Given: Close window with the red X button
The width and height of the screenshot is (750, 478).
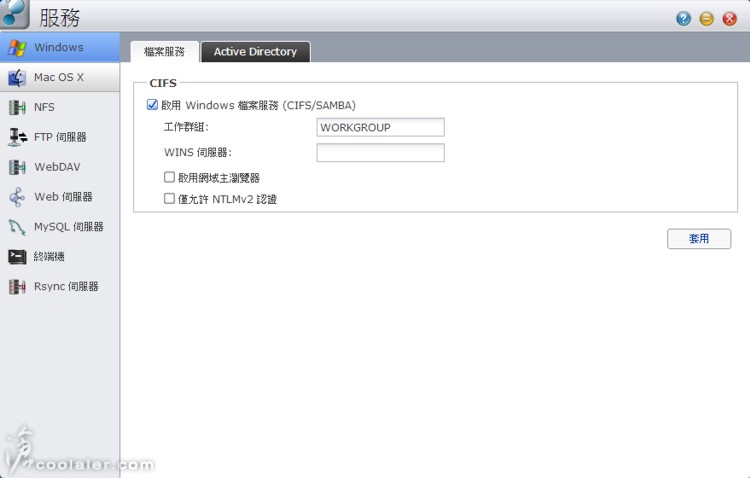Looking at the screenshot, I should [729, 19].
